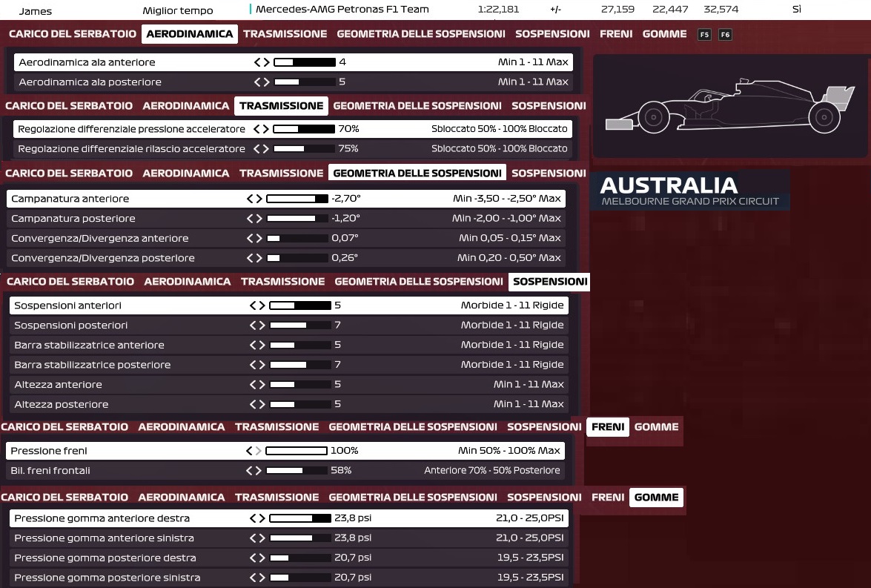Click left arrow for Barra stabilizzatrice anteriore
The height and width of the screenshot is (588, 871).
pyautogui.click(x=253, y=345)
